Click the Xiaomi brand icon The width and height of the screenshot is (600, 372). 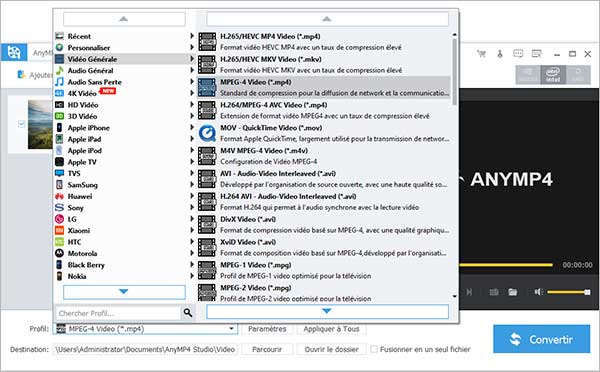(x=59, y=230)
